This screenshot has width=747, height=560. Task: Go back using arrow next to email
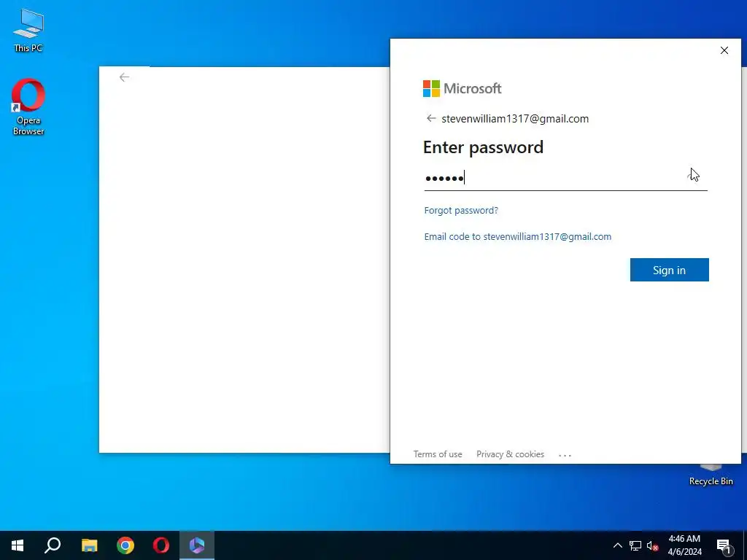click(x=431, y=119)
